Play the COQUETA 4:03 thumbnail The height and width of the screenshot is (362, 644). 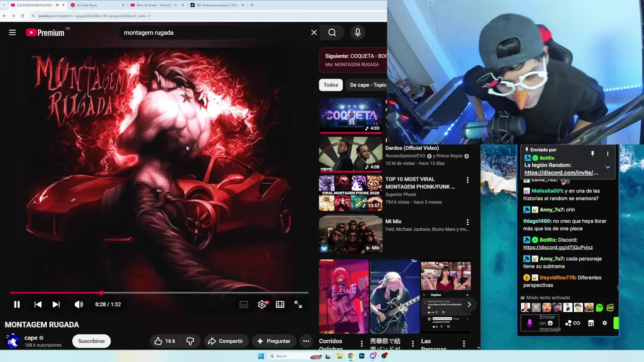[x=351, y=116]
